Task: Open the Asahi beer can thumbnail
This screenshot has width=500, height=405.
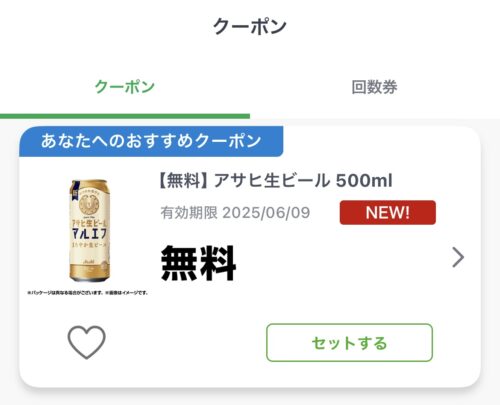Action: pos(89,231)
